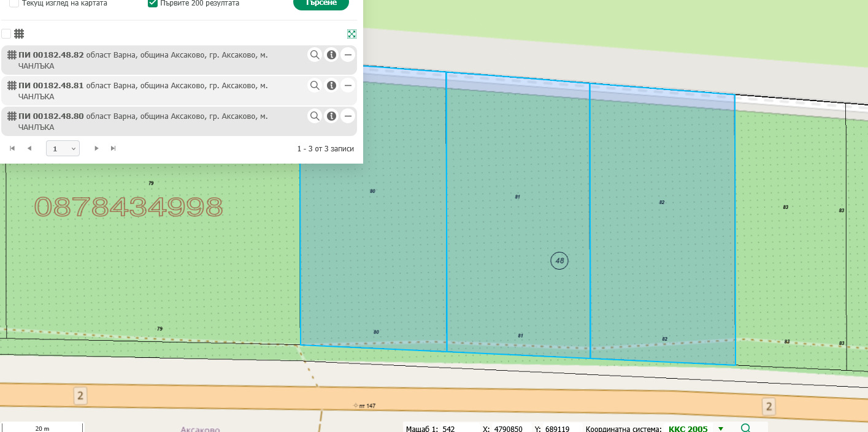The height and width of the screenshot is (432, 868).
Task: Show info for parcel 00182.48.81
Action: [x=331, y=86]
